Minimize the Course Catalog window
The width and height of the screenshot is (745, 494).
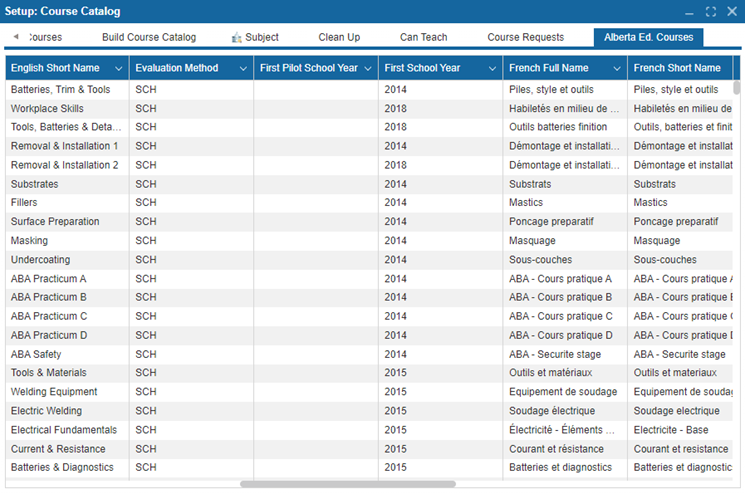[x=690, y=12]
